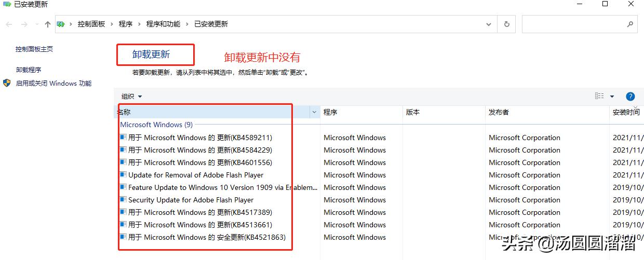Click icon of Update for Removal of Flash

tap(123, 174)
